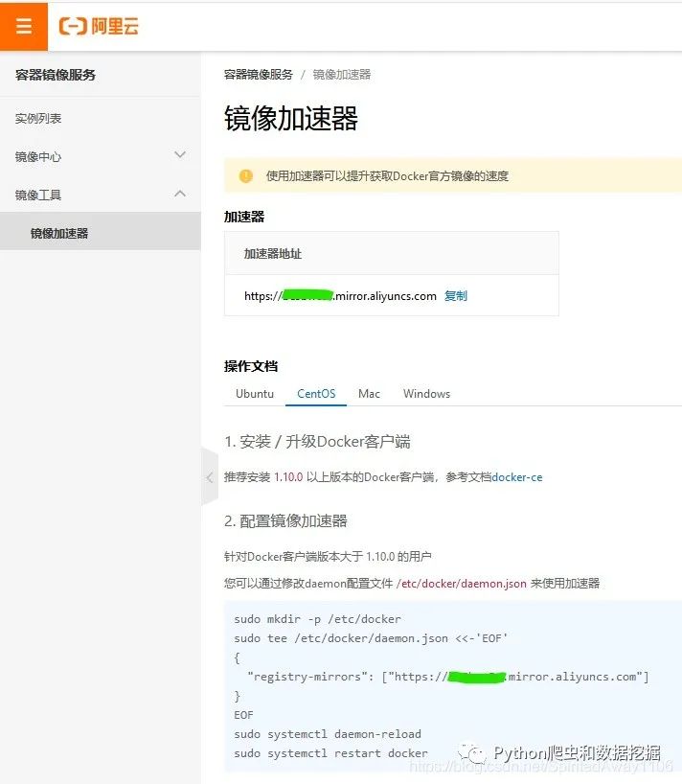This screenshot has width=682, height=784.
Task: Select 镜像工具 in the sidebar
Action: point(38,195)
